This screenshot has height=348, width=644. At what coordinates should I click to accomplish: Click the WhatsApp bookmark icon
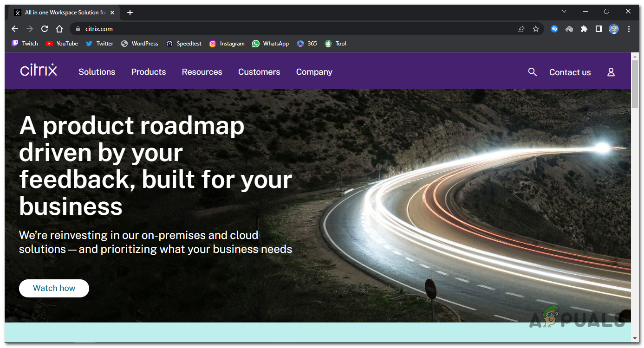point(256,44)
